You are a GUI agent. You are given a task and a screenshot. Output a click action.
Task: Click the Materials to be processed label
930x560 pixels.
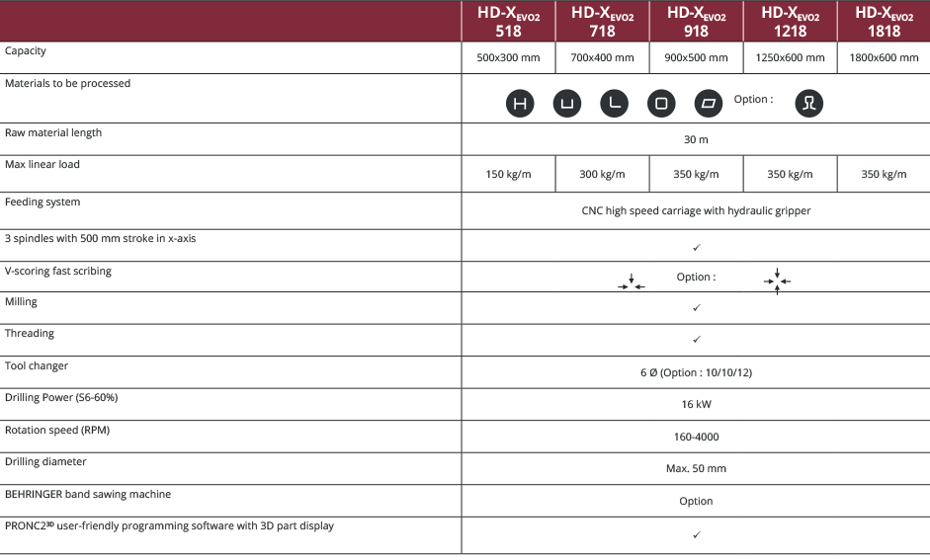click(67, 84)
